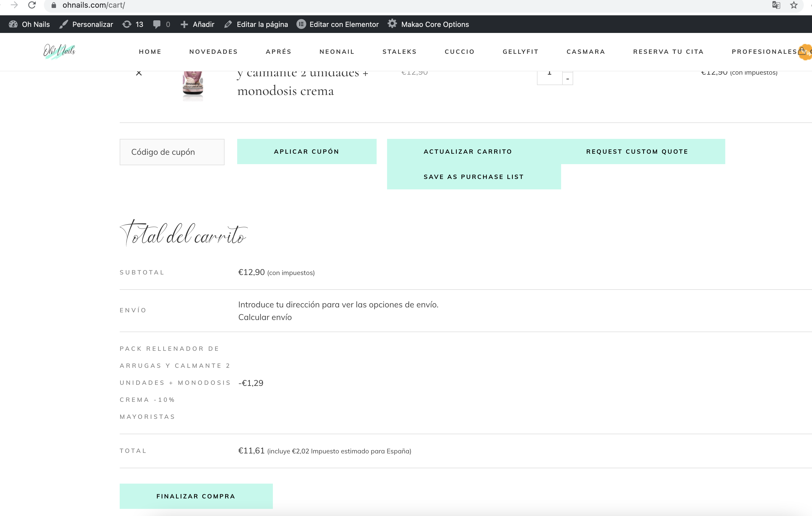This screenshot has width=812, height=516.
Task: Open RESERVA TU CITA page
Action: (668, 52)
